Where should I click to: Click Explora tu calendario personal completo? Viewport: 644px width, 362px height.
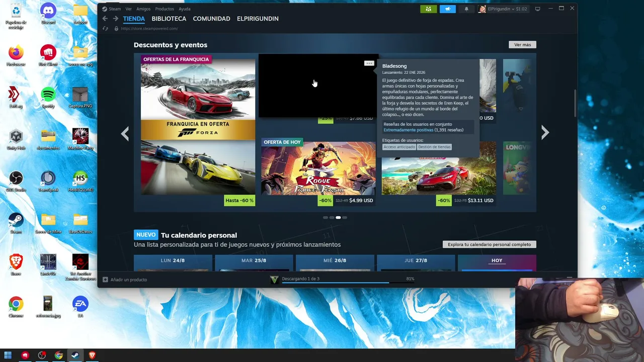pyautogui.click(x=490, y=244)
